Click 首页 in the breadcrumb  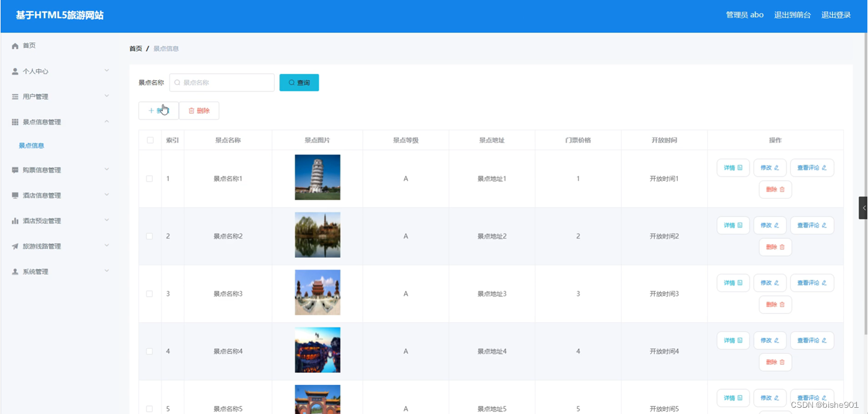[x=135, y=48]
